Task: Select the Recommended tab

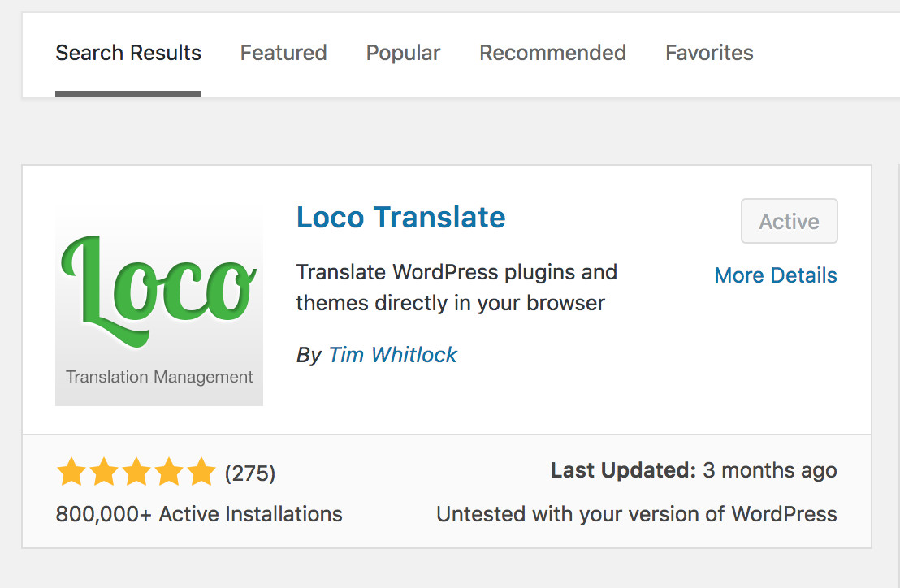Action: (x=552, y=52)
